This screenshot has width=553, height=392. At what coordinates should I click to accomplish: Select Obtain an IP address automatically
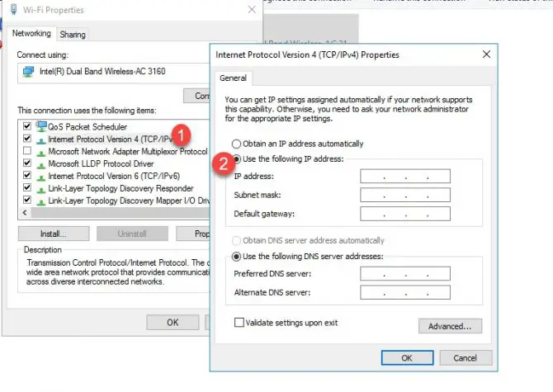pos(236,144)
